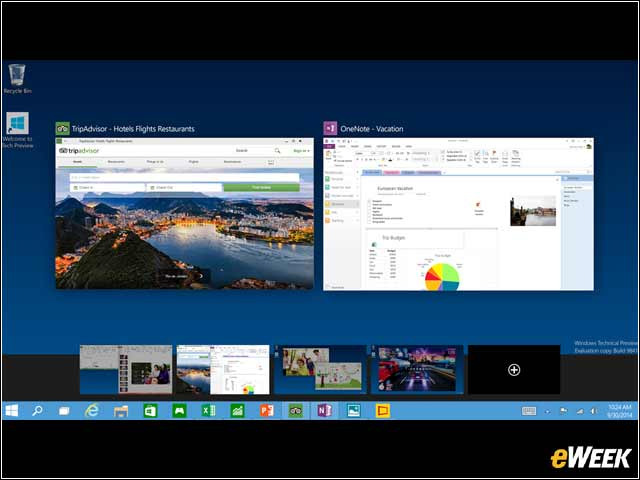Image resolution: width=640 pixels, height=480 pixels.
Task: Open the green Games controller icon
Action: (x=179, y=411)
